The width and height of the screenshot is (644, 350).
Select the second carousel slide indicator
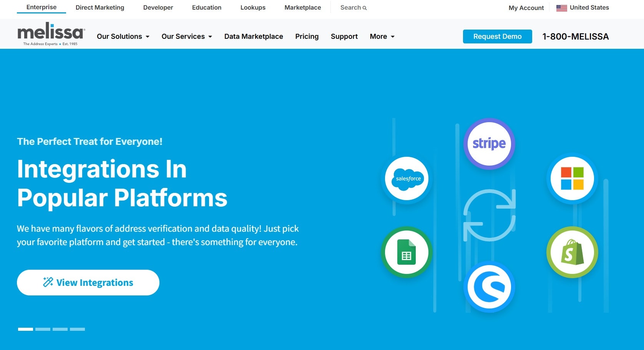point(43,329)
